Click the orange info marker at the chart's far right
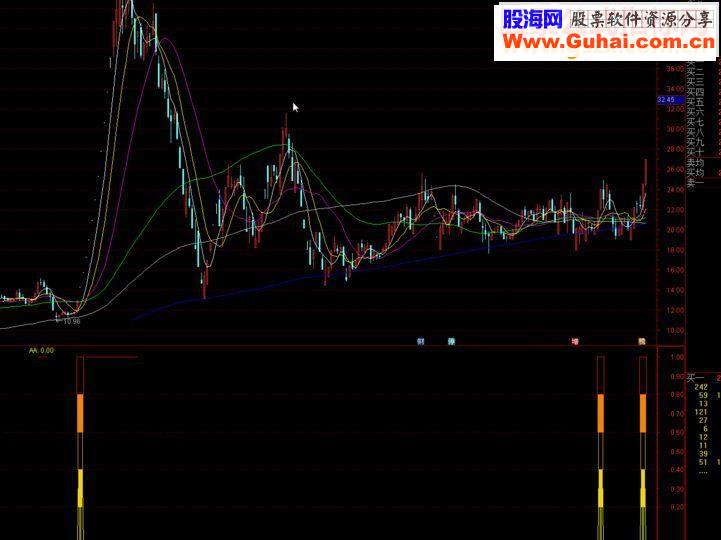This screenshot has width=721, height=540. click(x=642, y=341)
